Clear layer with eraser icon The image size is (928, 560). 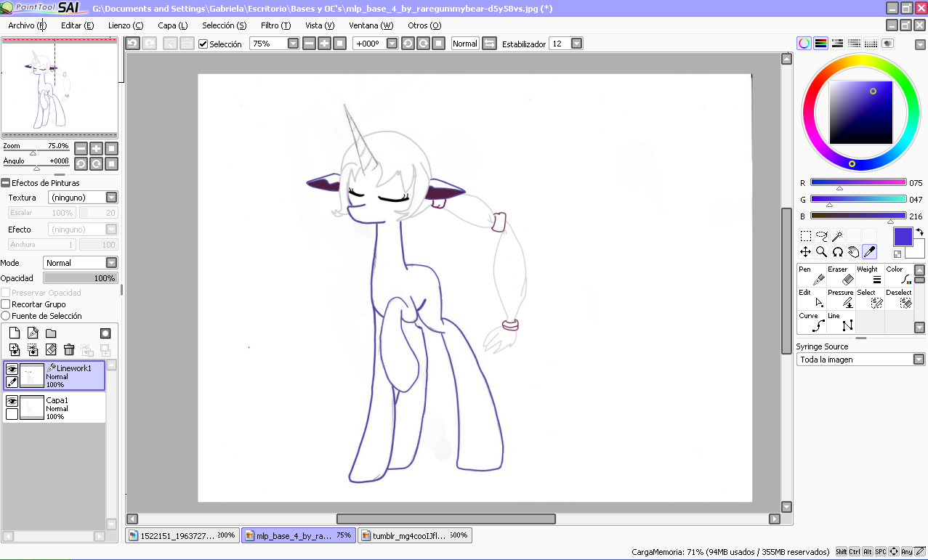pyautogui.click(x=51, y=350)
